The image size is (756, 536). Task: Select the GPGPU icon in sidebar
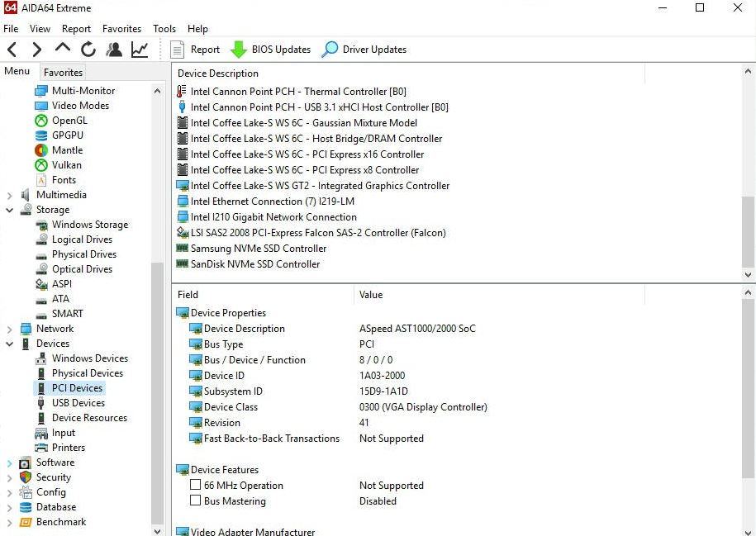(41, 135)
